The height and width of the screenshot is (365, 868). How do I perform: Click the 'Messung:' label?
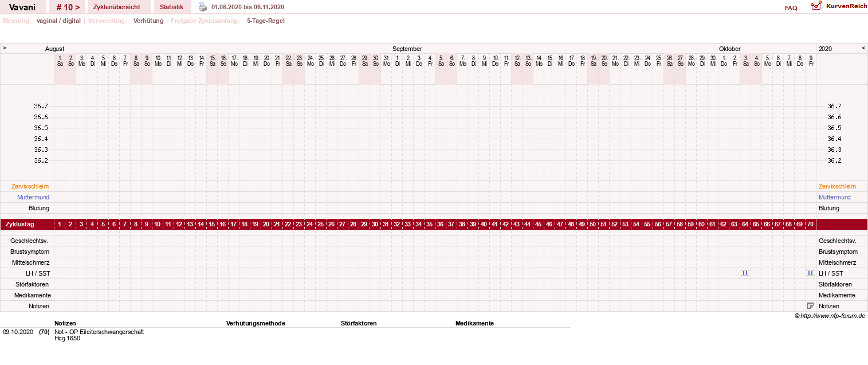coord(17,21)
